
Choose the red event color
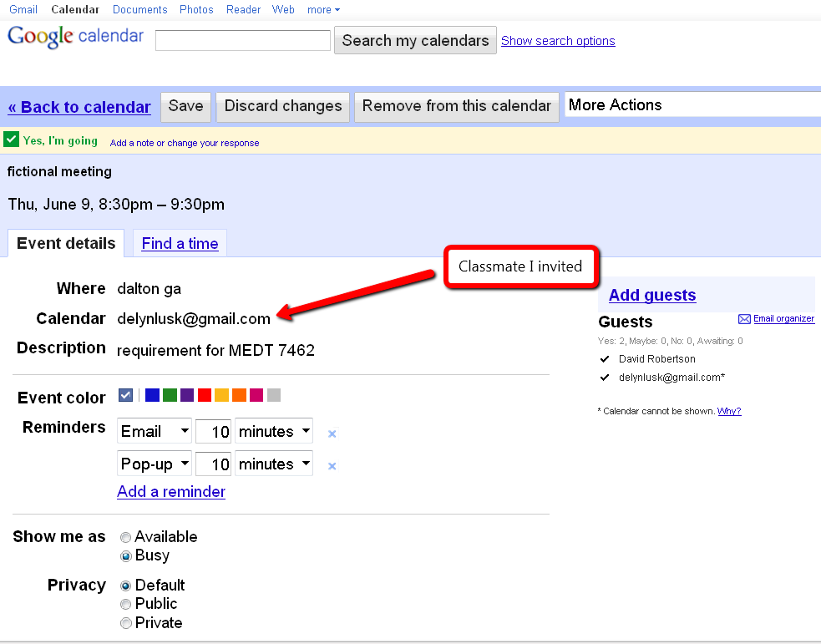pyautogui.click(x=205, y=395)
